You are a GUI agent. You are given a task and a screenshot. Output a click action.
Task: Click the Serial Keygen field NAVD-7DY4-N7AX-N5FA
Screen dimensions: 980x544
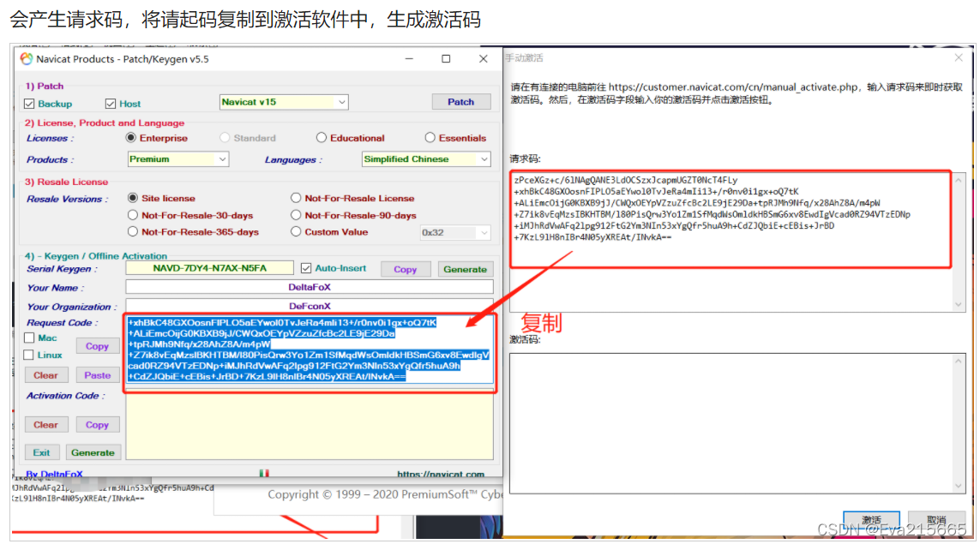[209, 268]
